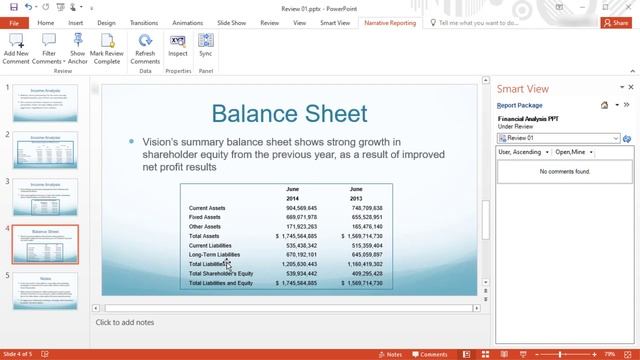This screenshot has width=640, height=360.
Task: Start slideshow from beginning via quick access icon
Action: point(60,7)
